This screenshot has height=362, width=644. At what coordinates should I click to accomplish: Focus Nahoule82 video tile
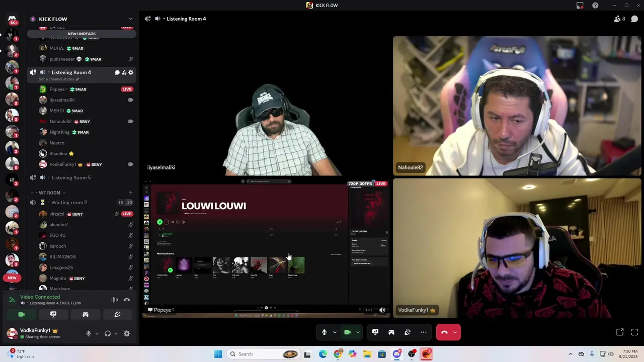[517, 106]
